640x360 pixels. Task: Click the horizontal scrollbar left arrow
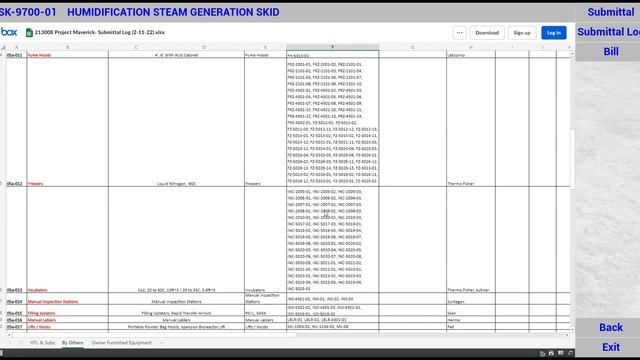(9, 335)
